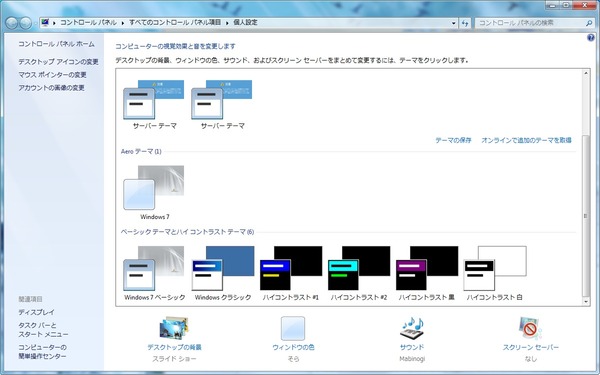Open コントロール パネル ホーム link
Viewport: 600px width, 375px height.
click(56, 44)
